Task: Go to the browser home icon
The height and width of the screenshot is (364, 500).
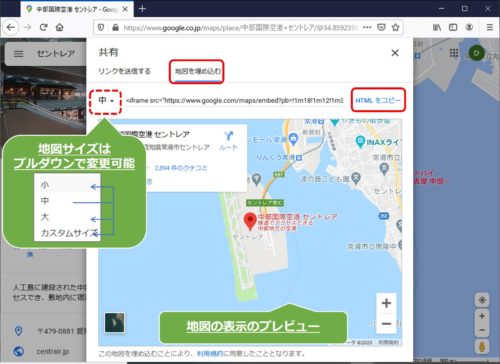Action: 60,27
